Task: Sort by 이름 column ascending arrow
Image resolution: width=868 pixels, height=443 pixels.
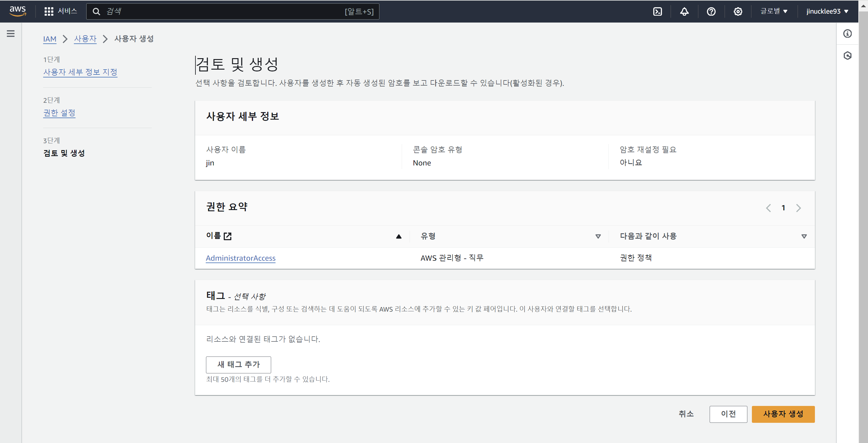Action: click(399, 236)
